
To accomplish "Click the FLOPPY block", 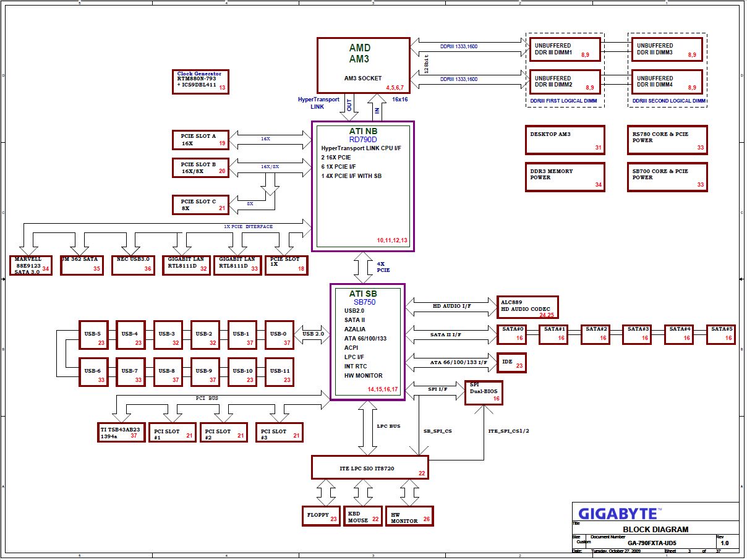I will (x=322, y=516).
